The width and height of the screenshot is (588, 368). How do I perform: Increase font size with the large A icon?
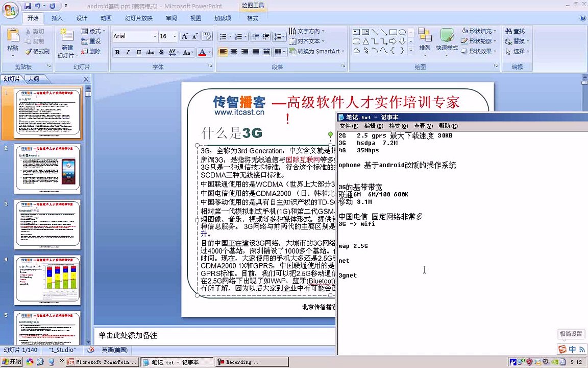[x=184, y=36]
